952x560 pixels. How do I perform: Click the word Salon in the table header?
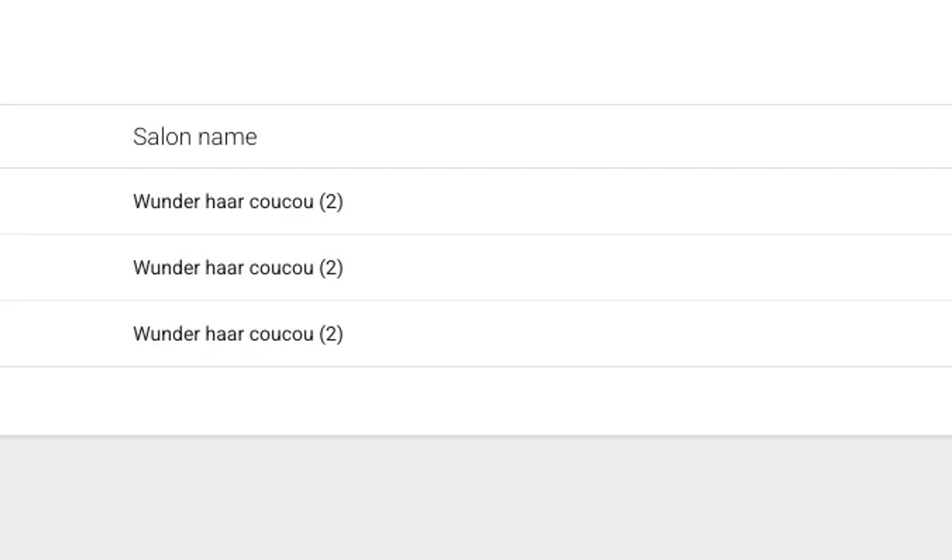tap(162, 137)
